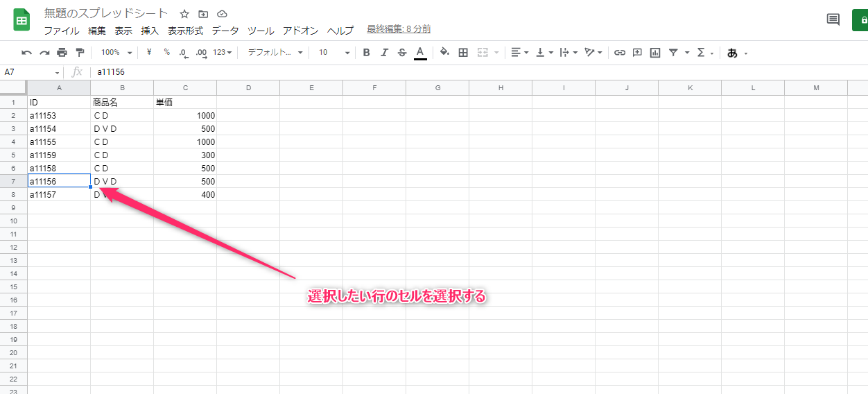Open the font size 10 dropdown
The height and width of the screenshot is (394, 868).
[334, 52]
